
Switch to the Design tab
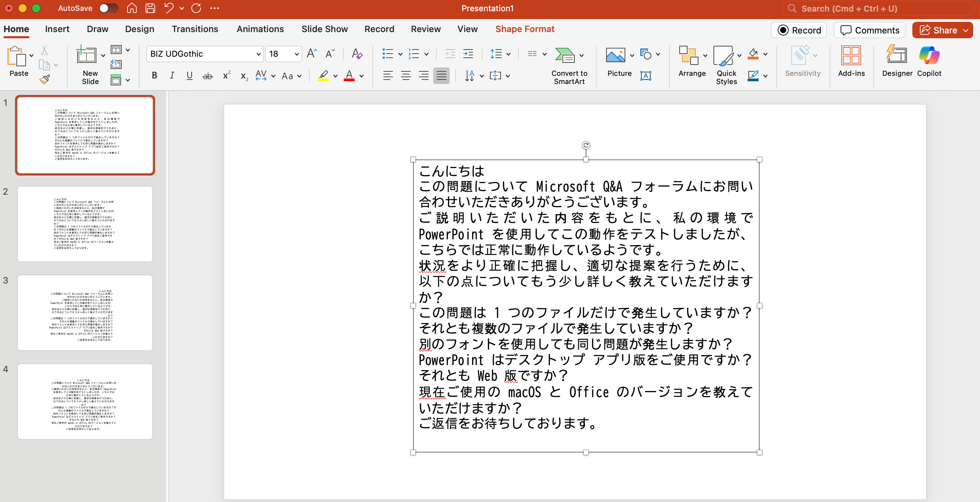[140, 29]
